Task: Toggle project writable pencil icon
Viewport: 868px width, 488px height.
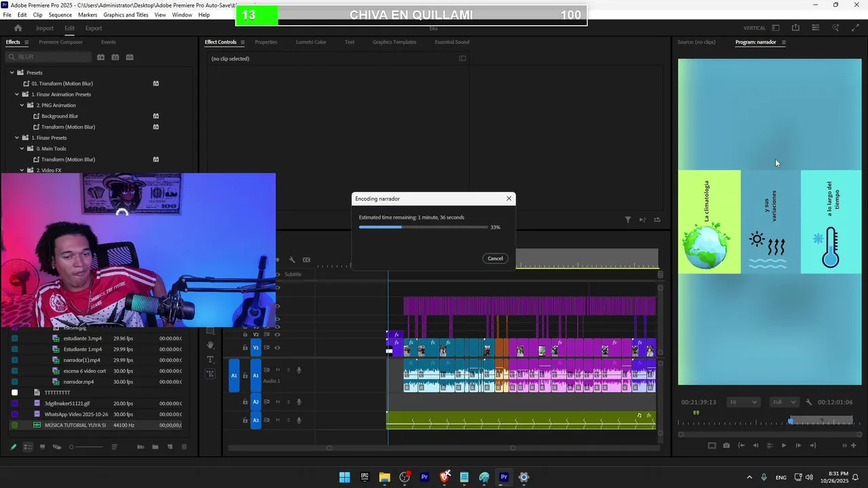Action: pyautogui.click(x=13, y=447)
